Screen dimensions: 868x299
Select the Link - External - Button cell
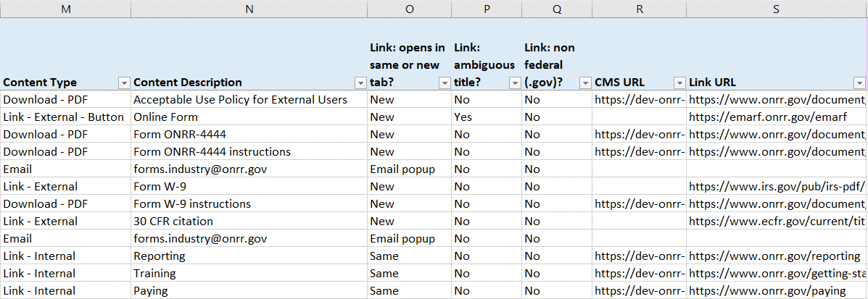pos(64,117)
